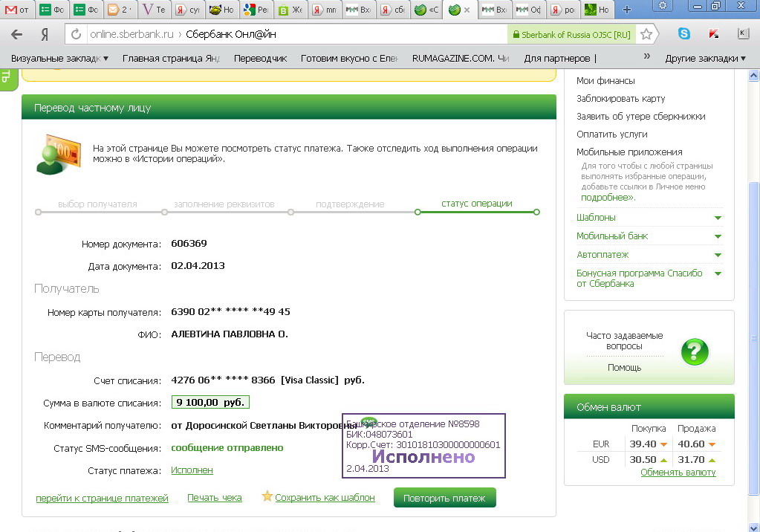Select 'Заявить об утере сберкнижки'
The height and width of the screenshot is (532, 760).
(641, 117)
